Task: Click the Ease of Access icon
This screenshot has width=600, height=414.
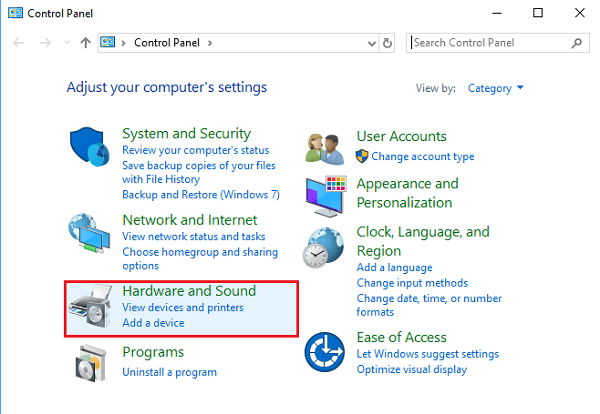Action: point(328,353)
